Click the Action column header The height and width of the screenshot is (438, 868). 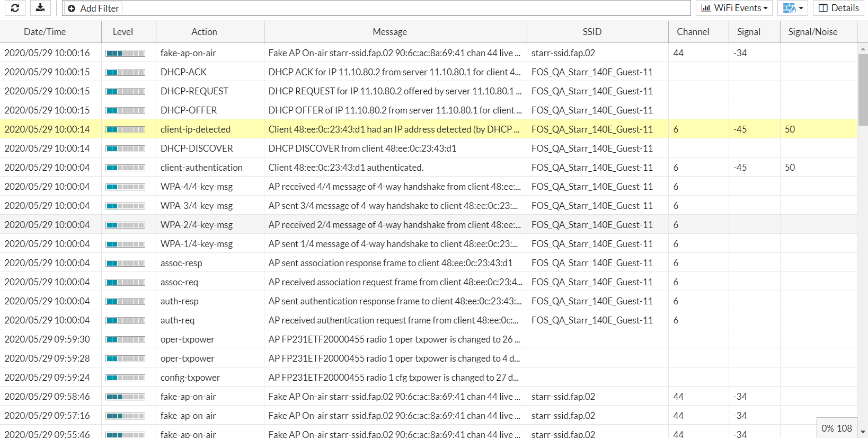pos(204,32)
